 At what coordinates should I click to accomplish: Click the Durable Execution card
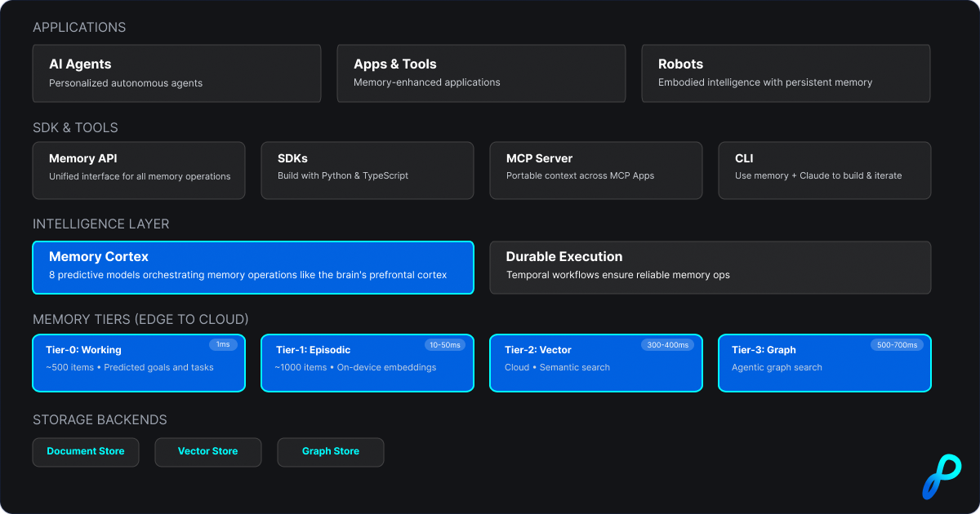(710, 267)
